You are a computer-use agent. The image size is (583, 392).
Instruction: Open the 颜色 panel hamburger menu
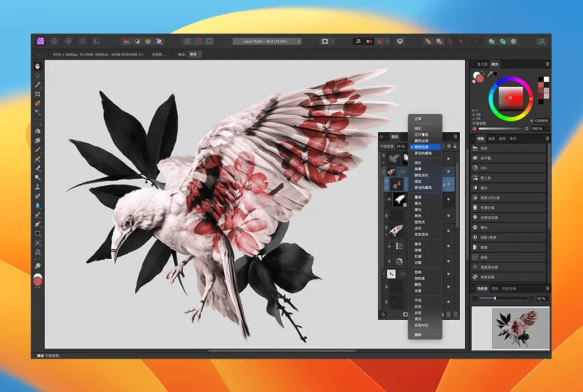pos(547,64)
